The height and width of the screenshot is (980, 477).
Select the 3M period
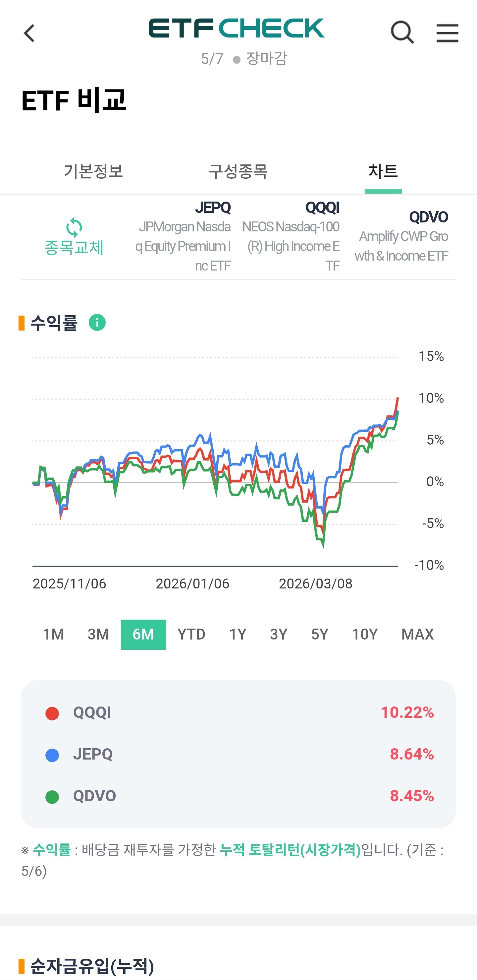coord(98,634)
